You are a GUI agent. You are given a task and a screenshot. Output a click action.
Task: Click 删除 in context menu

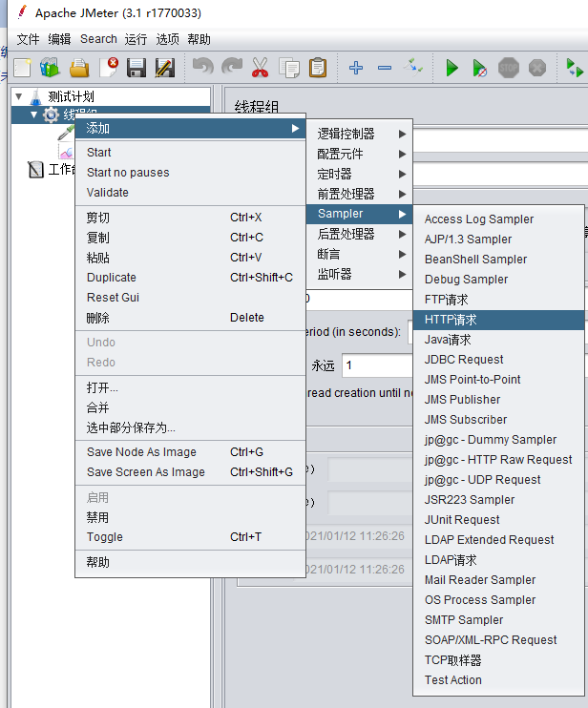(191, 318)
